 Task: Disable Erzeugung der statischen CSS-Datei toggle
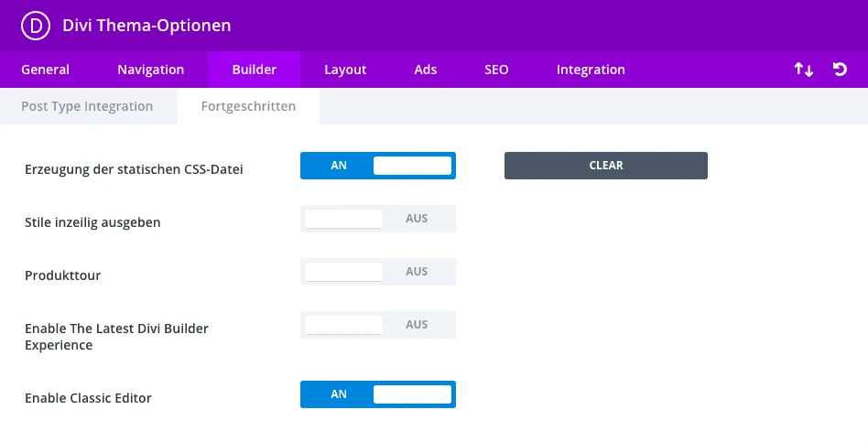(x=378, y=166)
